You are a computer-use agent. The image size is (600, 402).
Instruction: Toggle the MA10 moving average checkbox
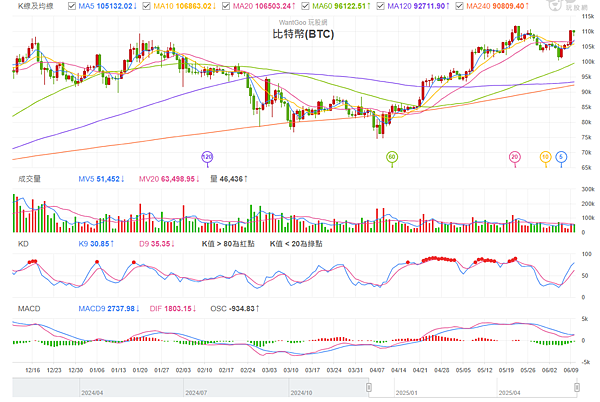(146, 6)
